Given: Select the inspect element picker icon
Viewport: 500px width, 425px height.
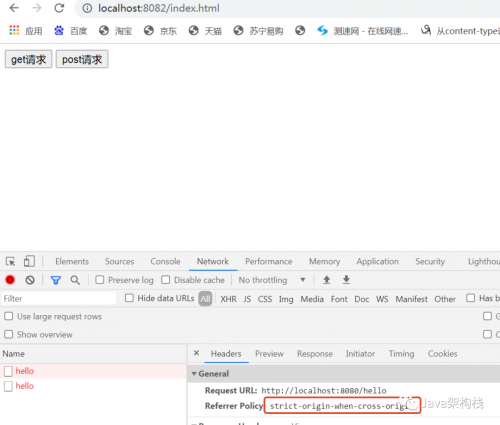Looking at the screenshot, I should click(11, 261).
